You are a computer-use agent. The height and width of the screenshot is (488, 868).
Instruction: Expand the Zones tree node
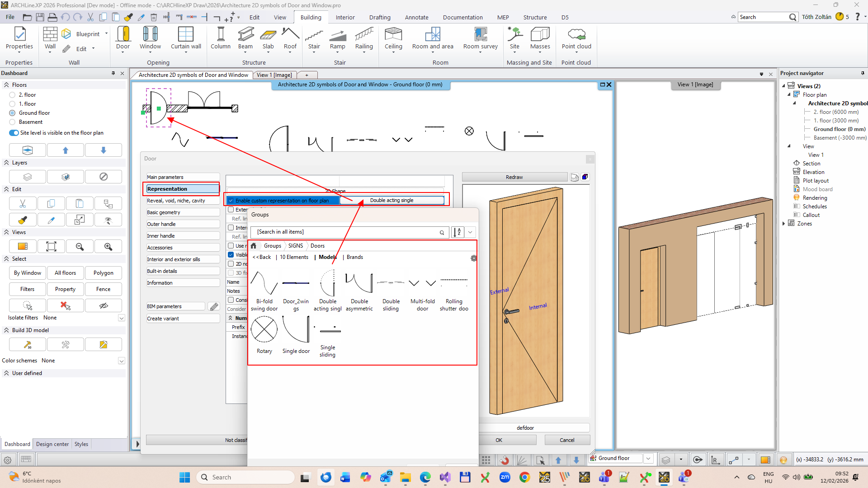coord(784,224)
